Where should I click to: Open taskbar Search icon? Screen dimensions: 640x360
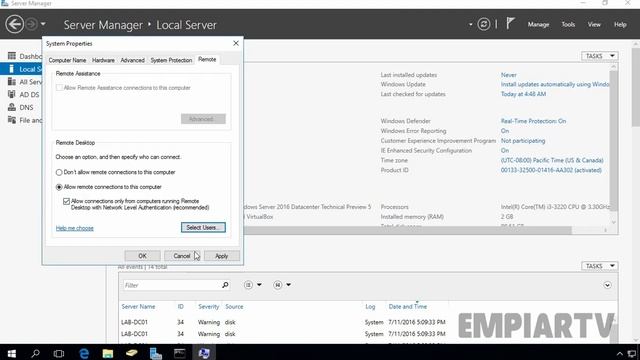click(36, 353)
